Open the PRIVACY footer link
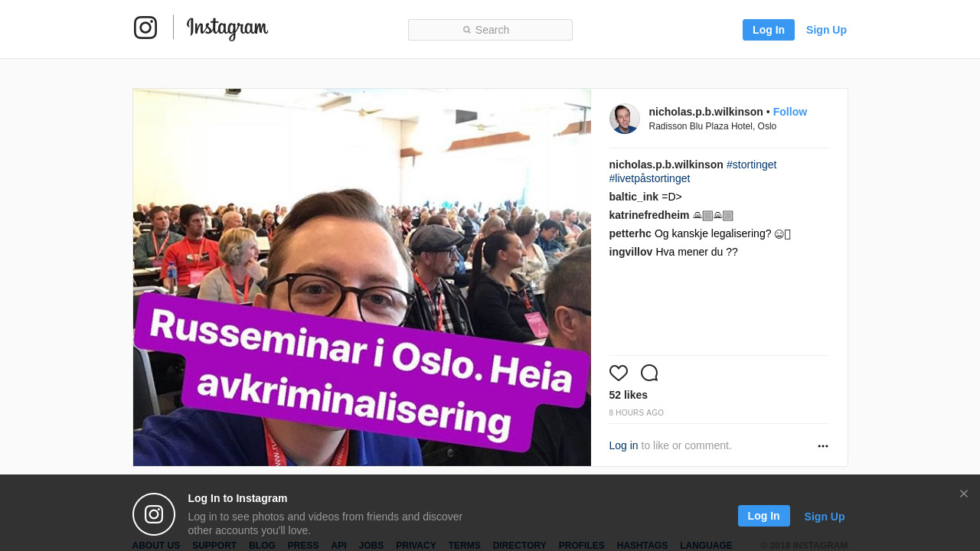Viewport: 980px width, 551px height. (416, 546)
